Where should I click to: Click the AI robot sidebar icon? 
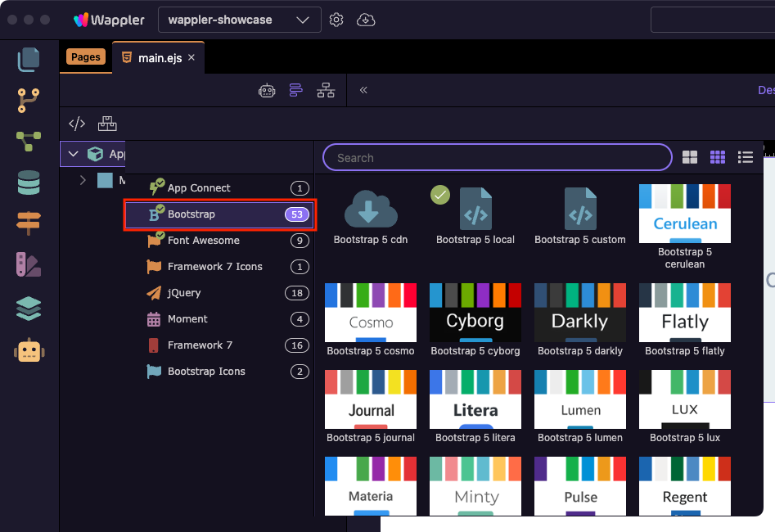[29, 351]
